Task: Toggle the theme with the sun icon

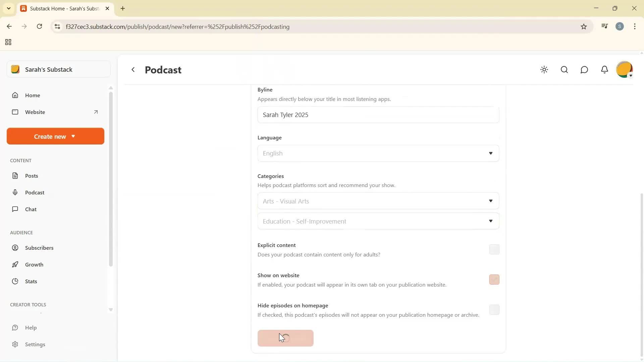Action: pyautogui.click(x=544, y=70)
